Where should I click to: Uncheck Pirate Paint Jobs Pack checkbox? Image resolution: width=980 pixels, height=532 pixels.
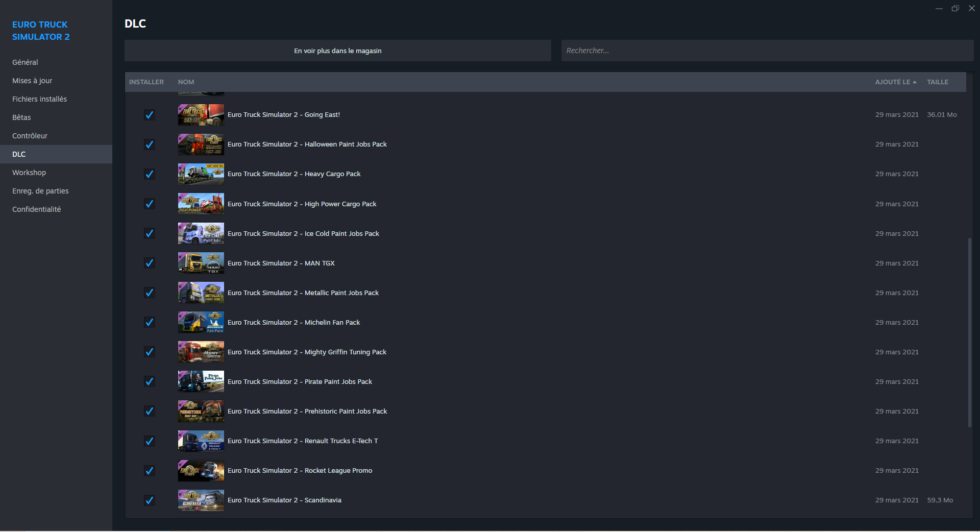click(149, 381)
